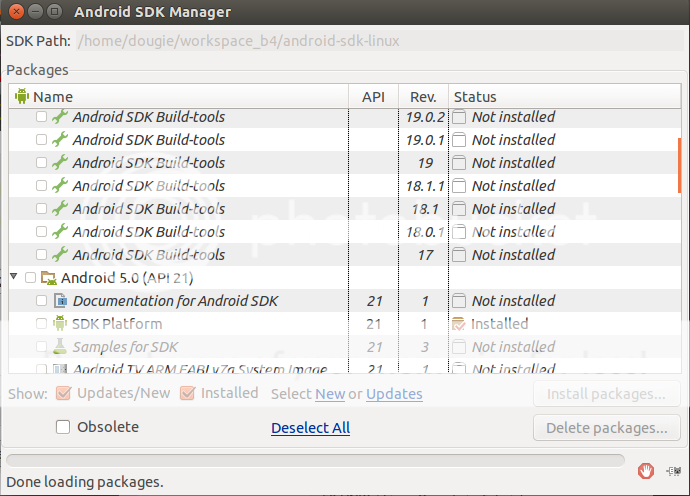690x496 pixels.
Task: Click the status icon for Build-tools 18.1.1
Action: tap(459, 186)
